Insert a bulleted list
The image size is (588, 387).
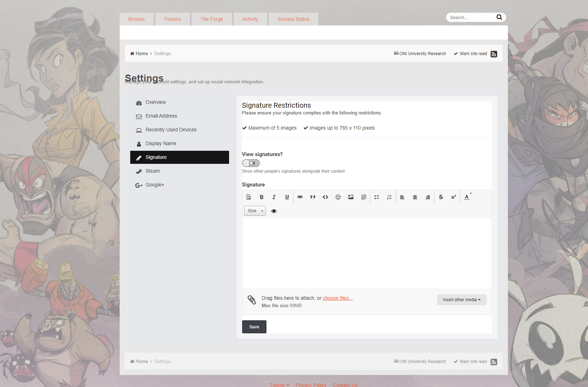(x=377, y=197)
